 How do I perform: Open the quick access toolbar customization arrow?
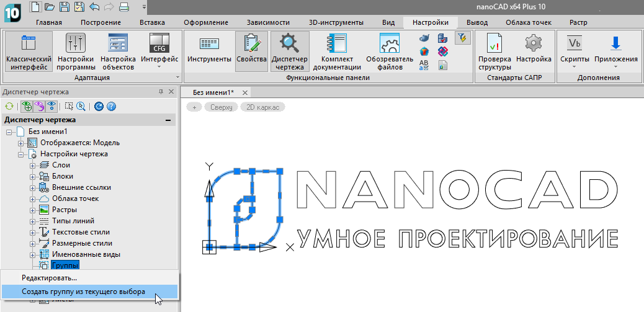tap(144, 7)
